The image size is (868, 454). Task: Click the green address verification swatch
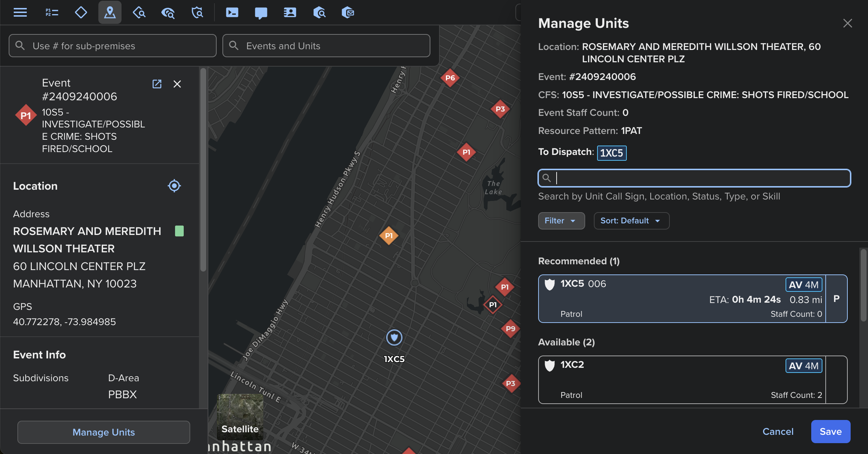point(179,231)
